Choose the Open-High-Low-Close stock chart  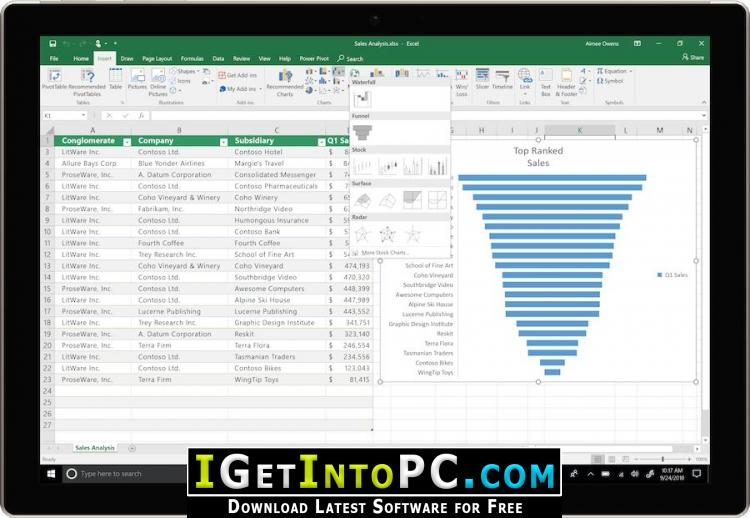pyautogui.click(x=387, y=166)
